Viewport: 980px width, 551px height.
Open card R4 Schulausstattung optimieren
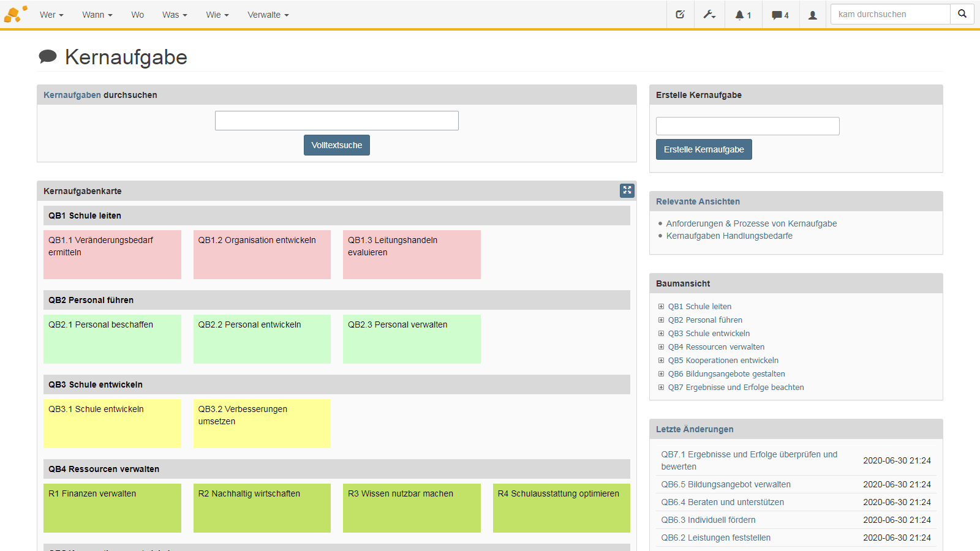pyautogui.click(x=562, y=508)
